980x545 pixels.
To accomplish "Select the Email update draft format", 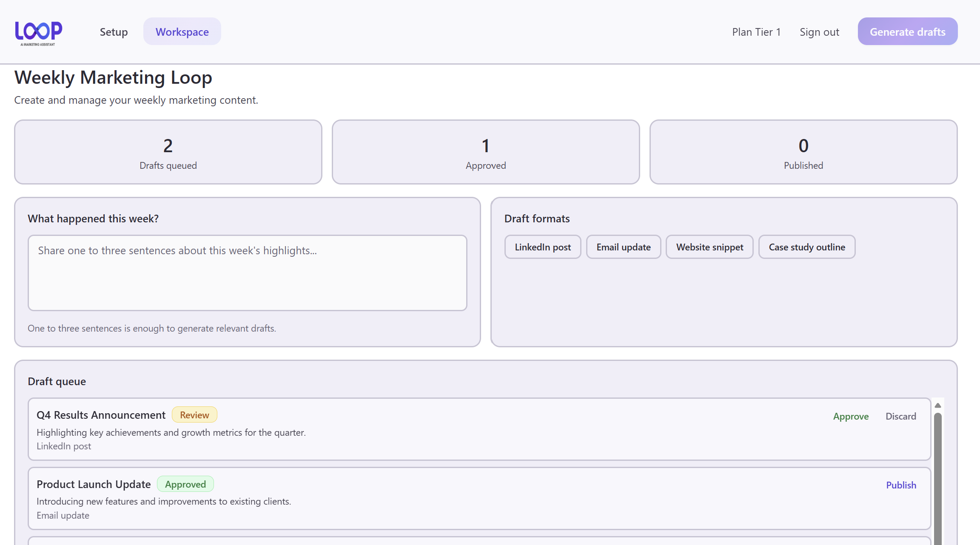I will 623,247.
